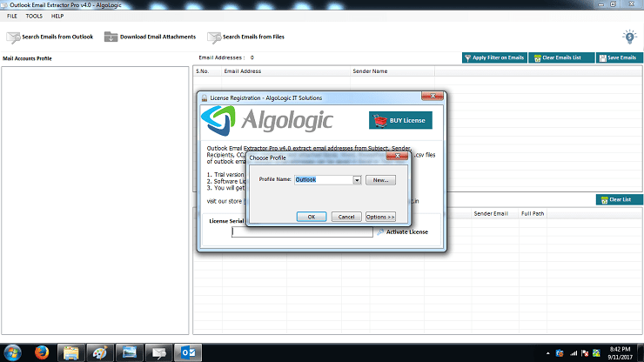The width and height of the screenshot is (644, 362).
Task: Switch to Outlook in the taskbar
Action: (x=188, y=353)
